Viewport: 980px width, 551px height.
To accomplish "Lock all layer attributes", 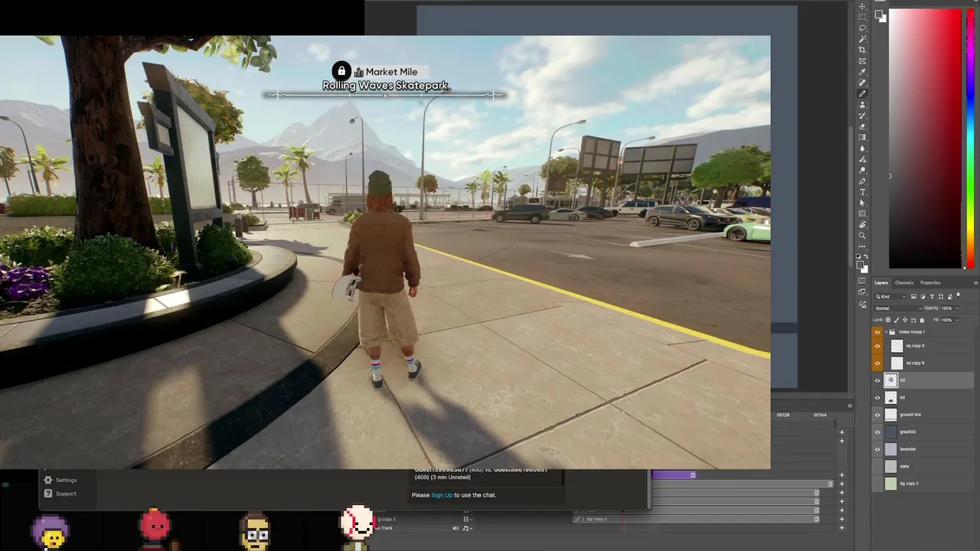I will click(922, 320).
